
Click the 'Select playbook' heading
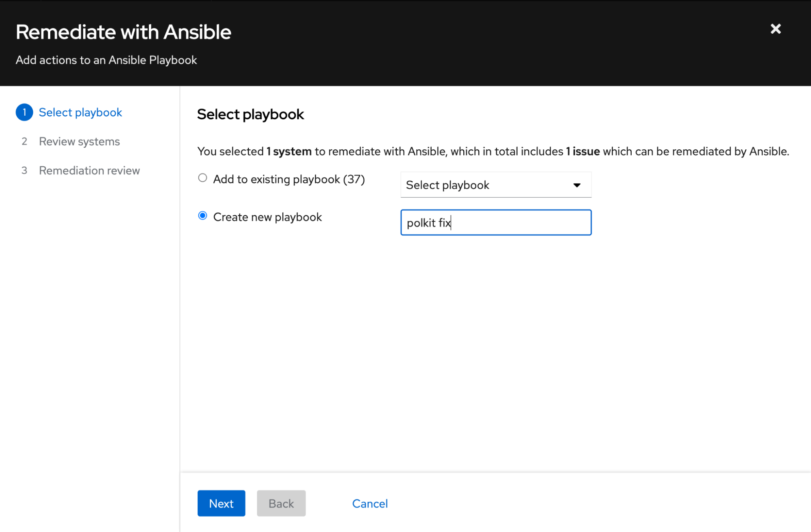click(x=250, y=114)
